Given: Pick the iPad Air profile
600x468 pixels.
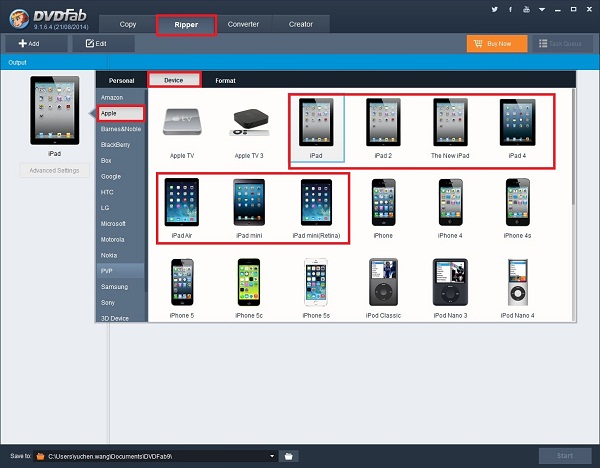Looking at the screenshot, I should (x=182, y=208).
